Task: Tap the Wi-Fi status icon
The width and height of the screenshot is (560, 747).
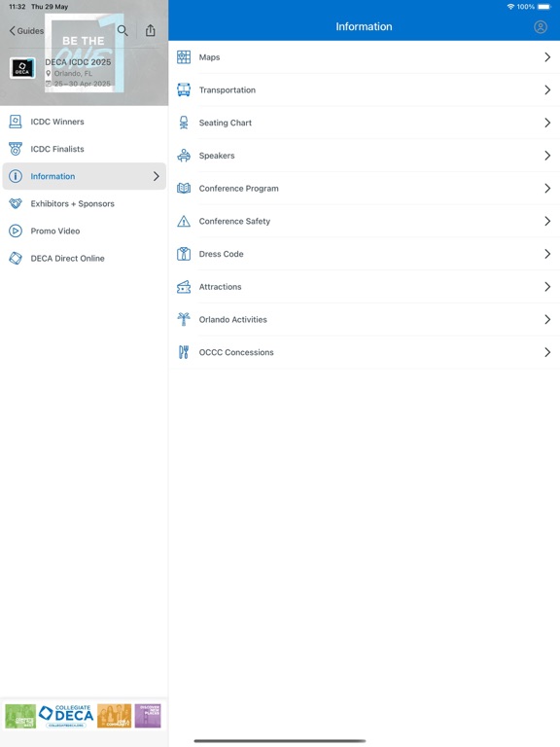Action: point(510,7)
